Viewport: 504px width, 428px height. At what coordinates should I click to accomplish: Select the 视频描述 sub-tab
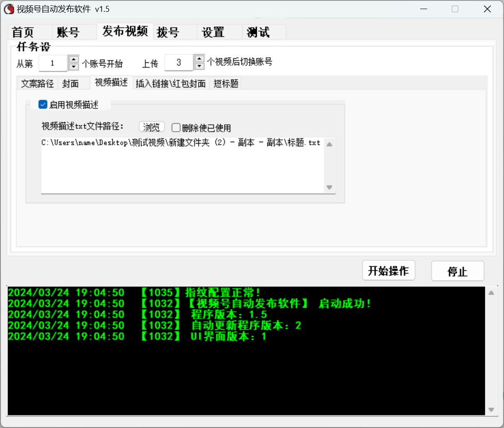pyautogui.click(x=111, y=83)
